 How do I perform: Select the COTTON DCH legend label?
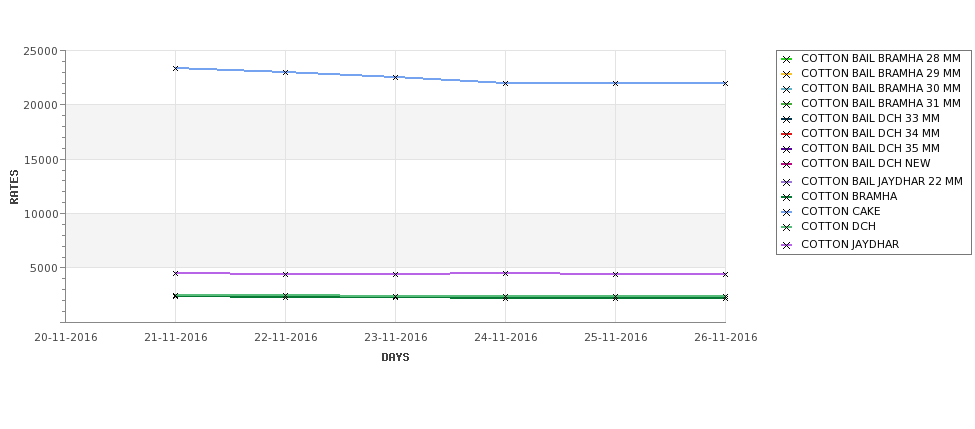click(838, 226)
